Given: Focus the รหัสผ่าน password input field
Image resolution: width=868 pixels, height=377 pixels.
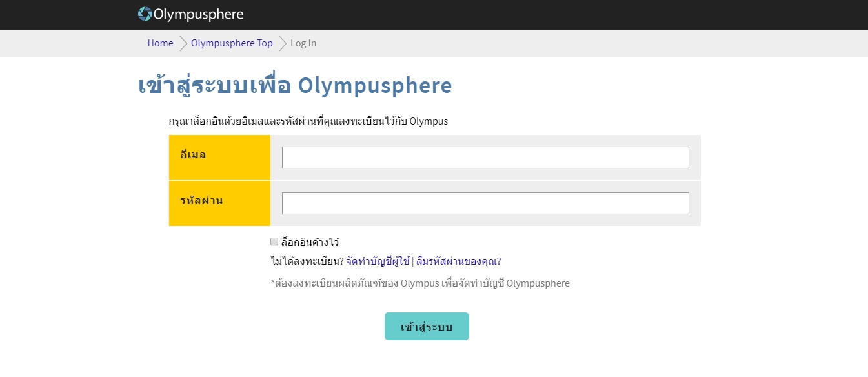Looking at the screenshot, I should click(x=485, y=203).
